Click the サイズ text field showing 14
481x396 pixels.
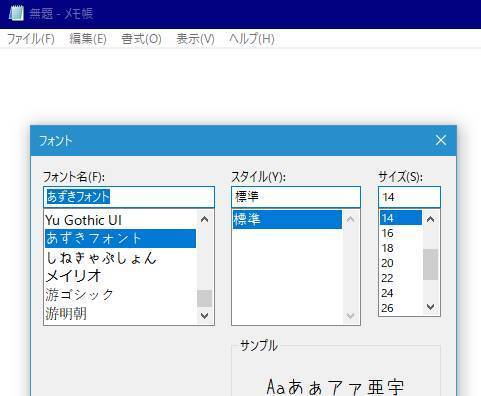(409, 197)
